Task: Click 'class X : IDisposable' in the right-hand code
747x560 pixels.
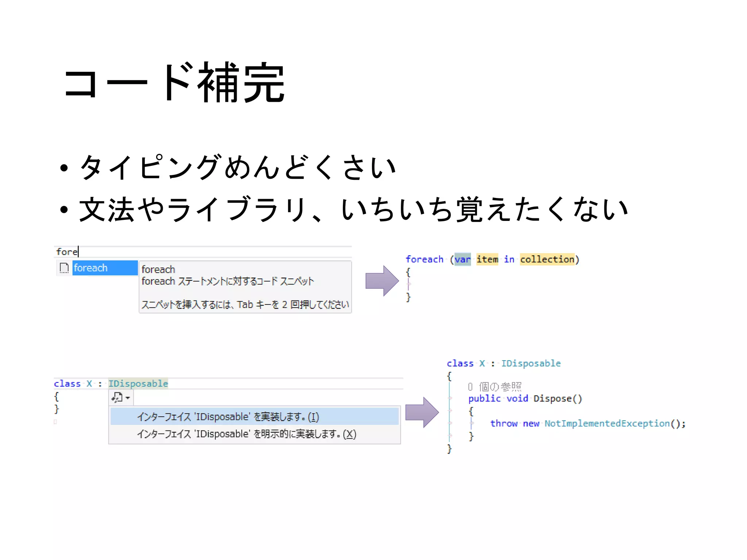Action: pyautogui.click(x=504, y=363)
